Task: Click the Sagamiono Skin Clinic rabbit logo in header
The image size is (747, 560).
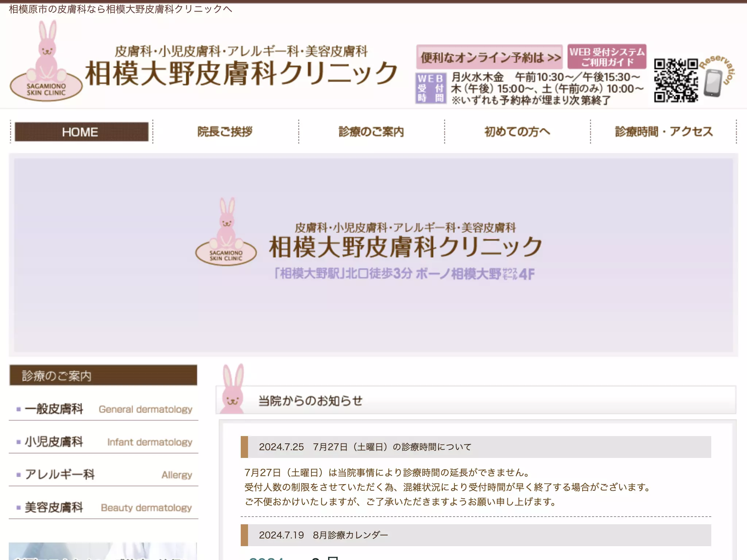Action: pyautogui.click(x=46, y=61)
